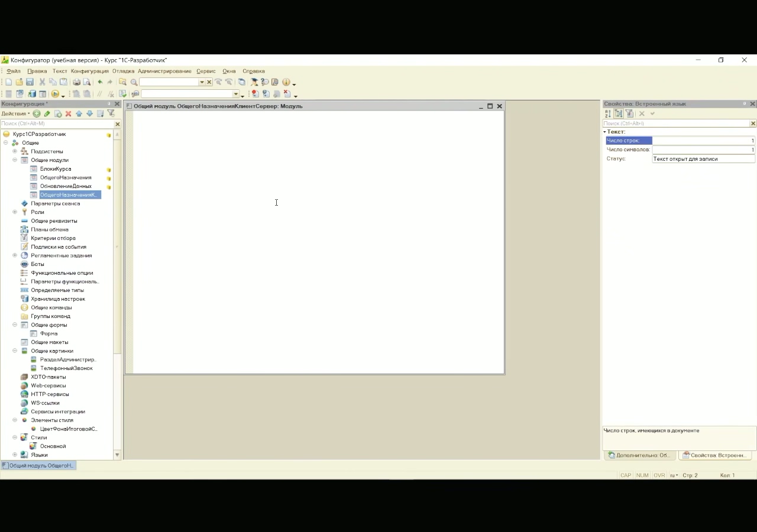Open the main toolbar search combo dropdown

202,82
